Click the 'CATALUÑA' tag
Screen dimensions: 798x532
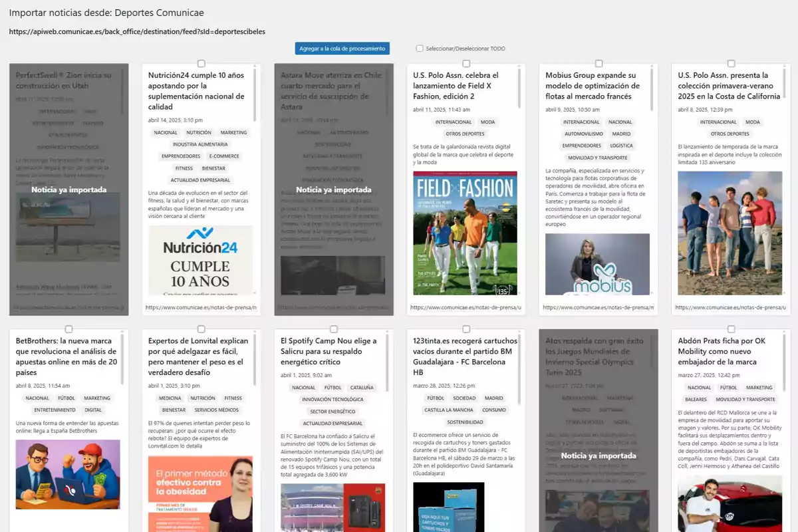pos(362,388)
